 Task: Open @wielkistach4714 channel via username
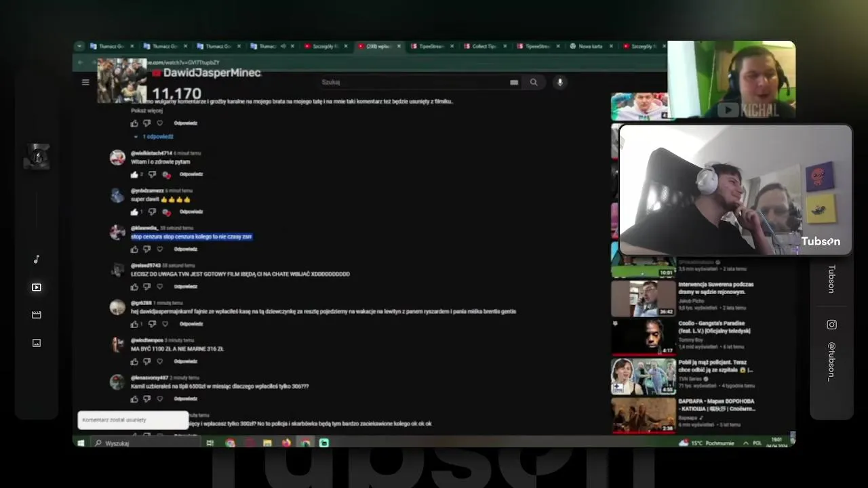coord(151,153)
